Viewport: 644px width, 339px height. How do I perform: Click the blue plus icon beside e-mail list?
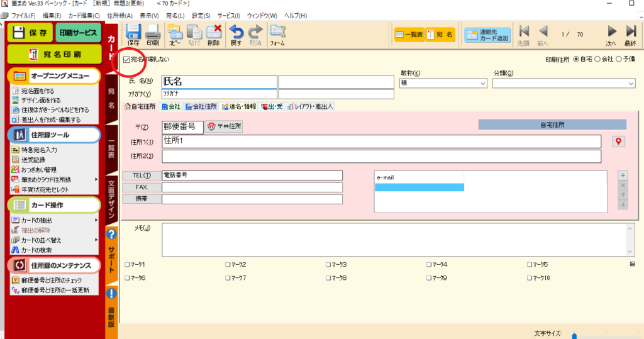pos(623,175)
